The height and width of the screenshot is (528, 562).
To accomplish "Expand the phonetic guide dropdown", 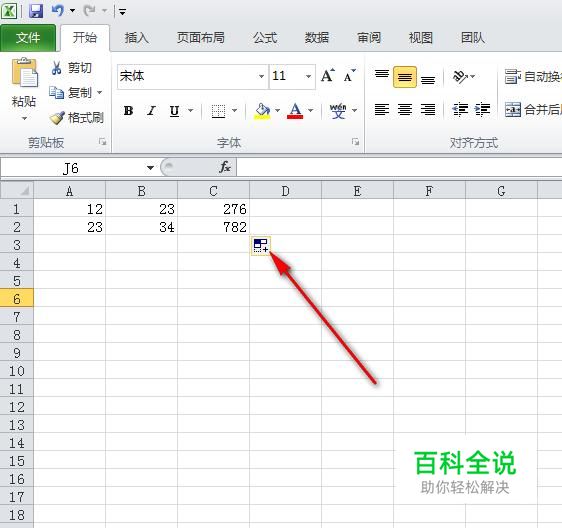I will (x=354, y=110).
